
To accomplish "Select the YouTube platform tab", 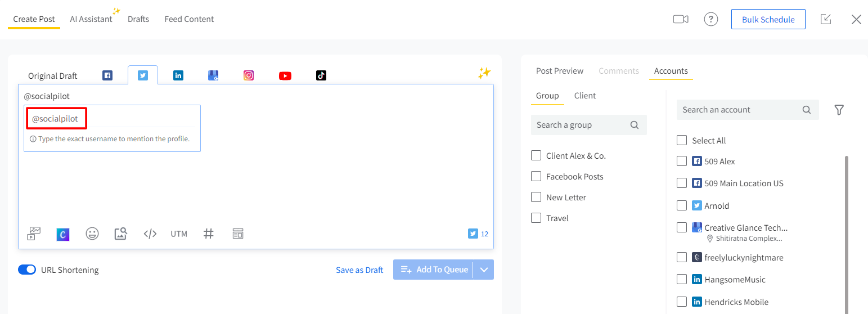I will (285, 75).
